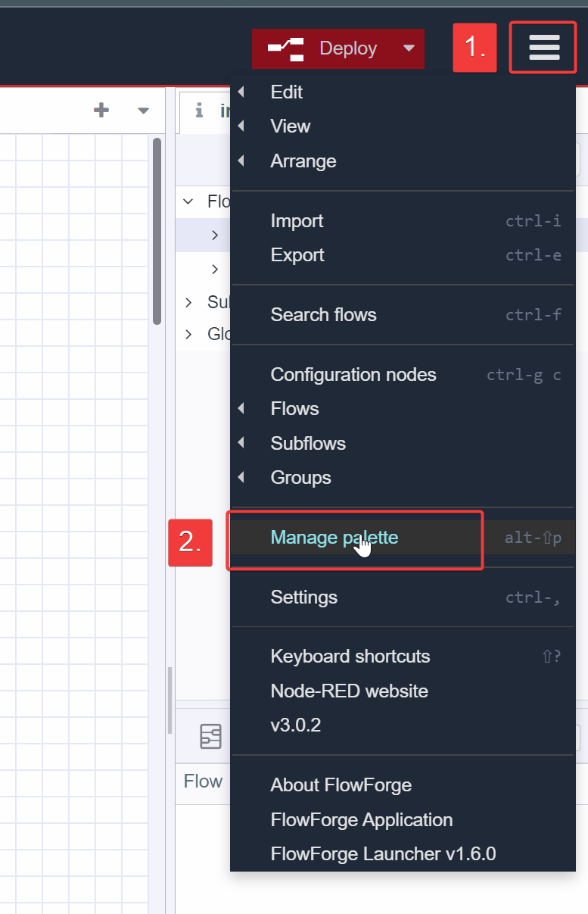Open Search flows from the menu

point(323,314)
